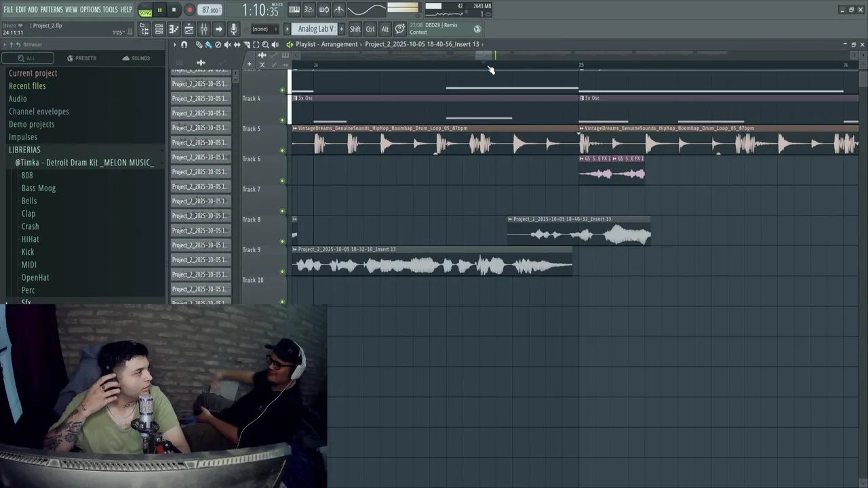Choose the Select marquee tool in playlist

pos(256,45)
